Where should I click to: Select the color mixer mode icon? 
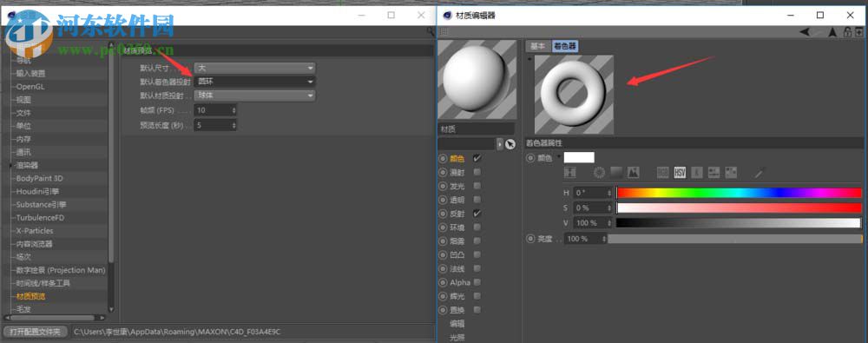pyautogui.click(x=713, y=172)
